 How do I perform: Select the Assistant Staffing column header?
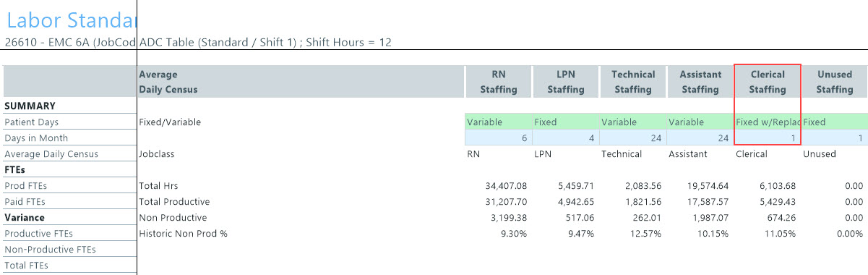[x=700, y=82]
